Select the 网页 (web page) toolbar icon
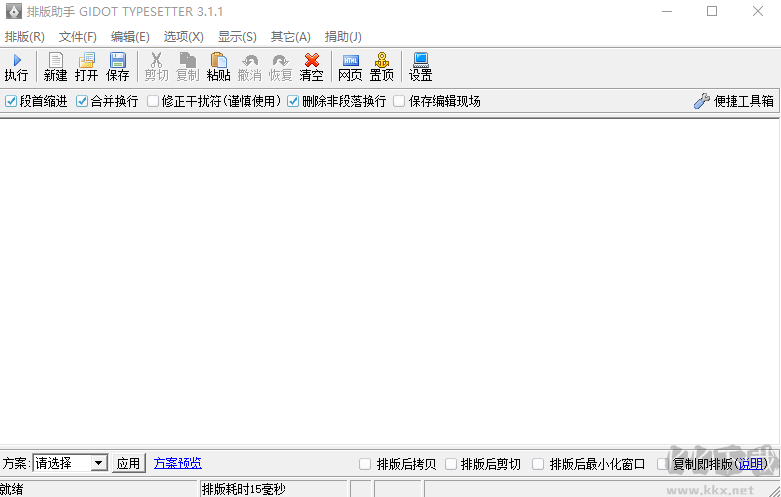The image size is (781, 497). click(x=350, y=67)
